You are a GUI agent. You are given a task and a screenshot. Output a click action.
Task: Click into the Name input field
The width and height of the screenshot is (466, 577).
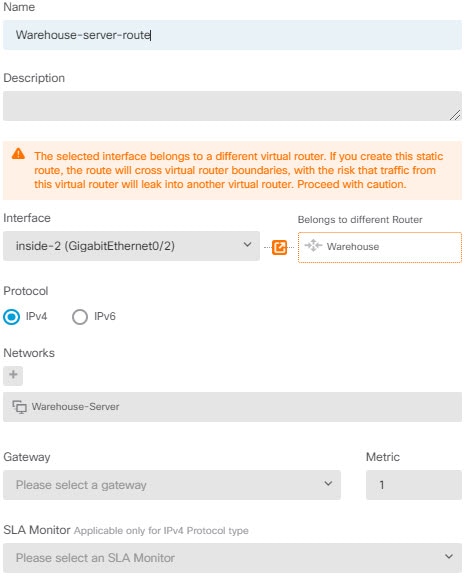(x=232, y=35)
